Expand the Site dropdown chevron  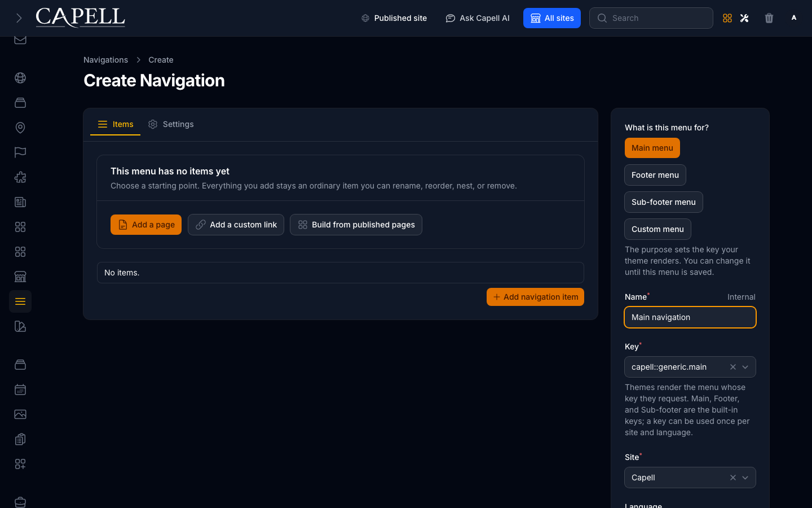(745, 478)
